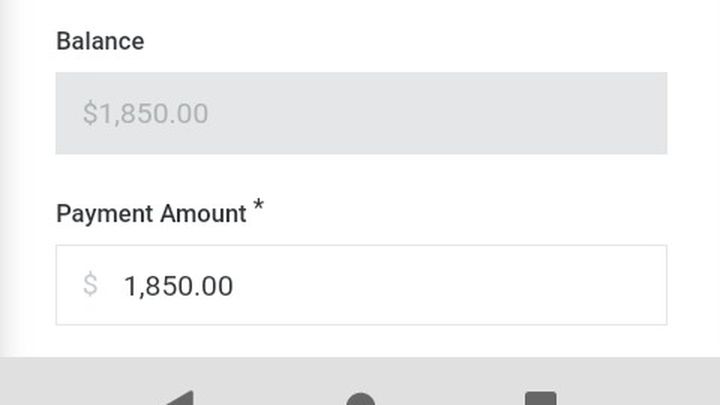This screenshot has width=720, height=405.
Task: Click the dollar sign prefix in Payment Amount
Action: (x=90, y=285)
